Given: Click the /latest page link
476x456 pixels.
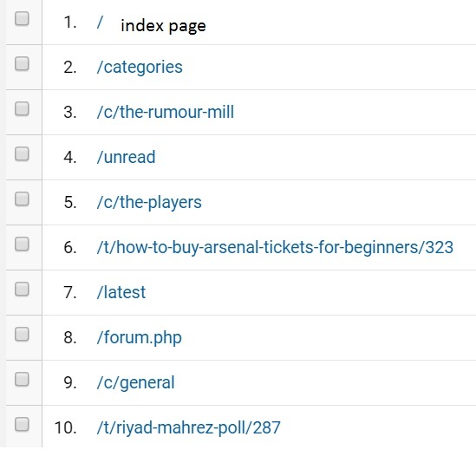Looking at the screenshot, I should 121,293.
